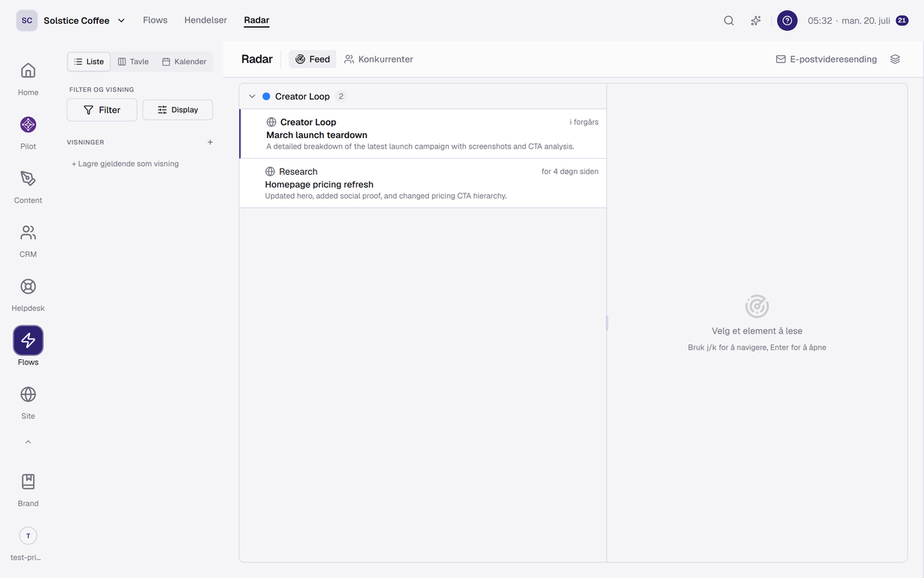Switch to Tavle view
This screenshot has height=578, width=924.
(x=133, y=62)
